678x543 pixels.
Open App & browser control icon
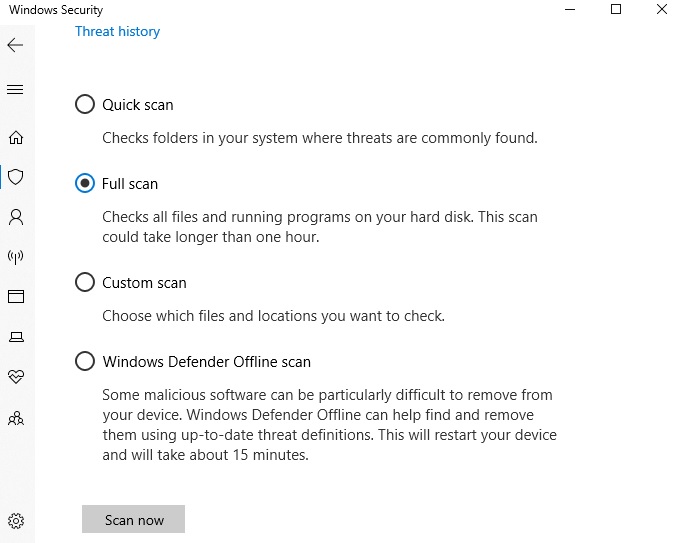click(16, 297)
